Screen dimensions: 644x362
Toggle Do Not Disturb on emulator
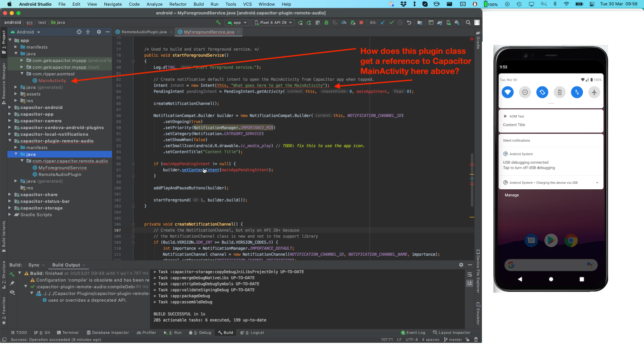coord(525,92)
